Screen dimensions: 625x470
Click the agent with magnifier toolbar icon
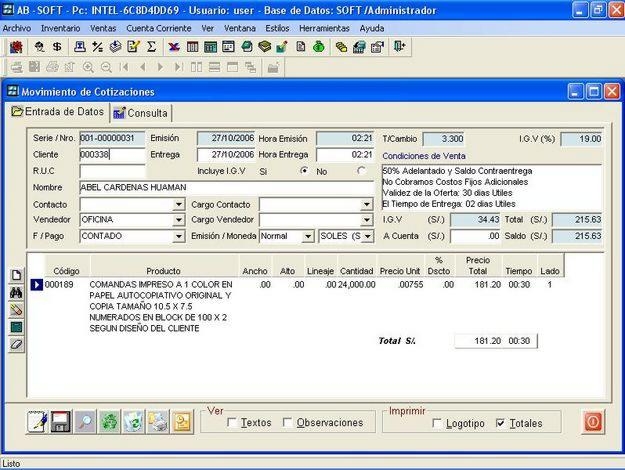(39, 47)
